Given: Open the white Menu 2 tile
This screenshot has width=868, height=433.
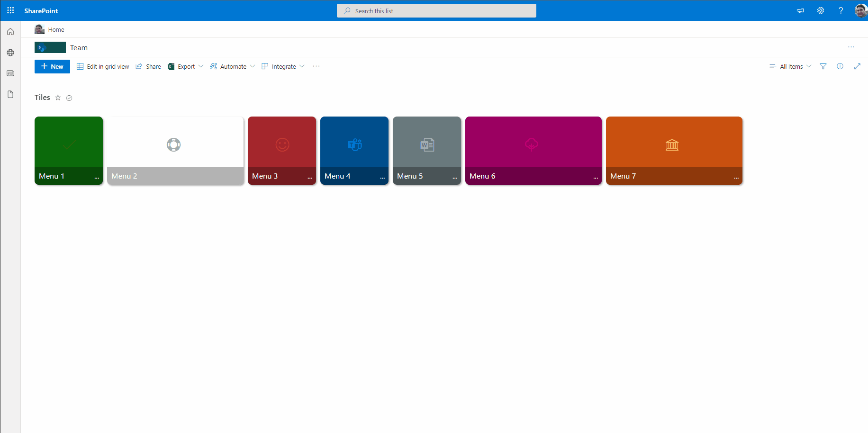Looking at the screenshot, I should coord(175,151).
